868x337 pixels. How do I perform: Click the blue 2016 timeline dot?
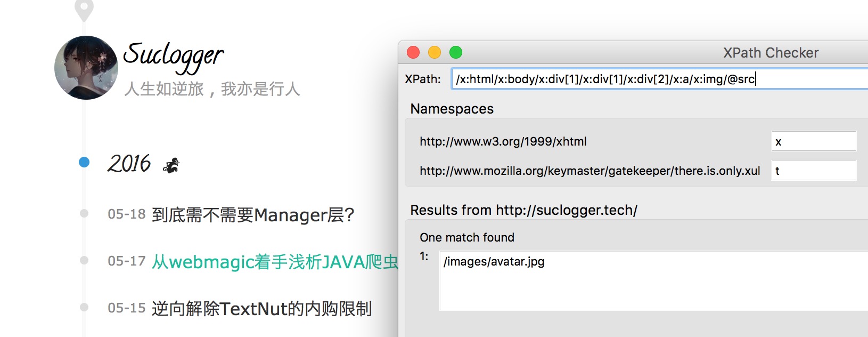pyautogui.click(x=84, y=162)
